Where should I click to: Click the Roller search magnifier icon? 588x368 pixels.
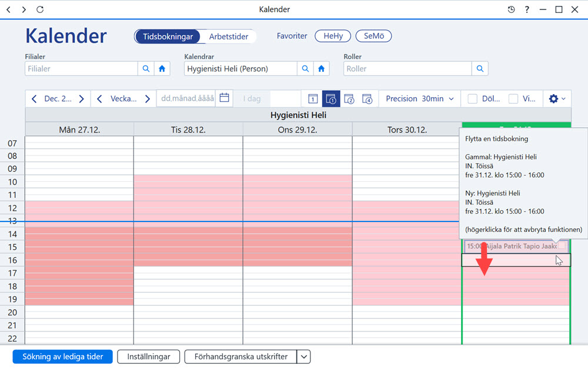[x=480, y=69]
